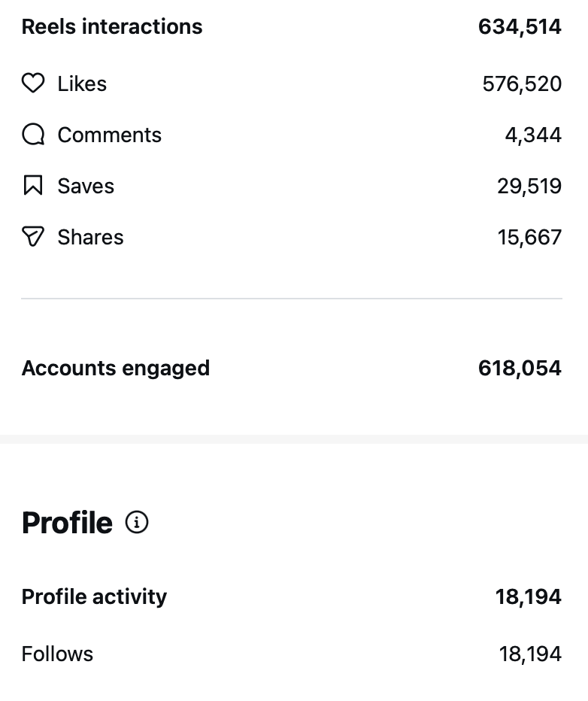This screenshot has width=588, height=701.
Task: Select the Comments label
Action: pyautogui.click(x=109, y=135)
